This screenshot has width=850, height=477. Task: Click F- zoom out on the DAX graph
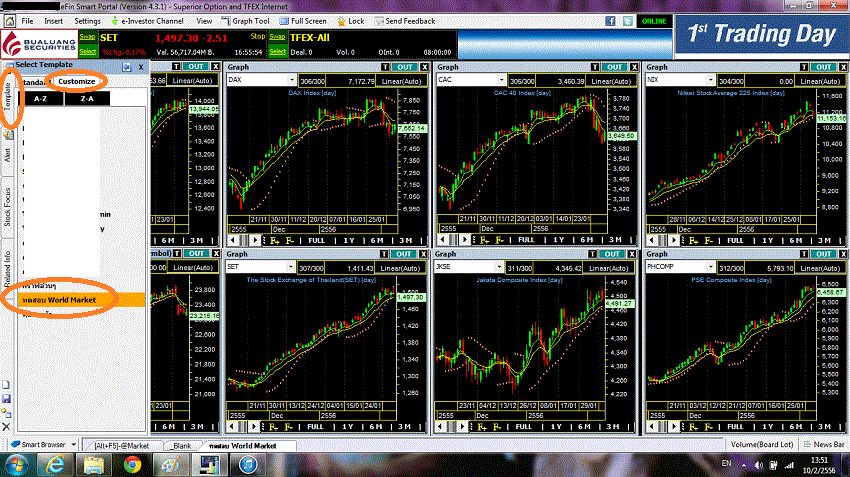tap(290, 240)
